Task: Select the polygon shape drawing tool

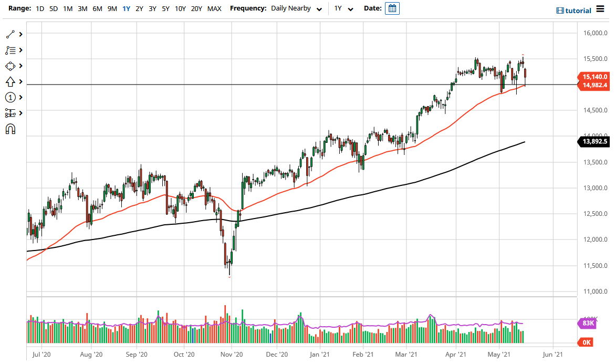Action: pyautogui.click(x=11, y=66)
